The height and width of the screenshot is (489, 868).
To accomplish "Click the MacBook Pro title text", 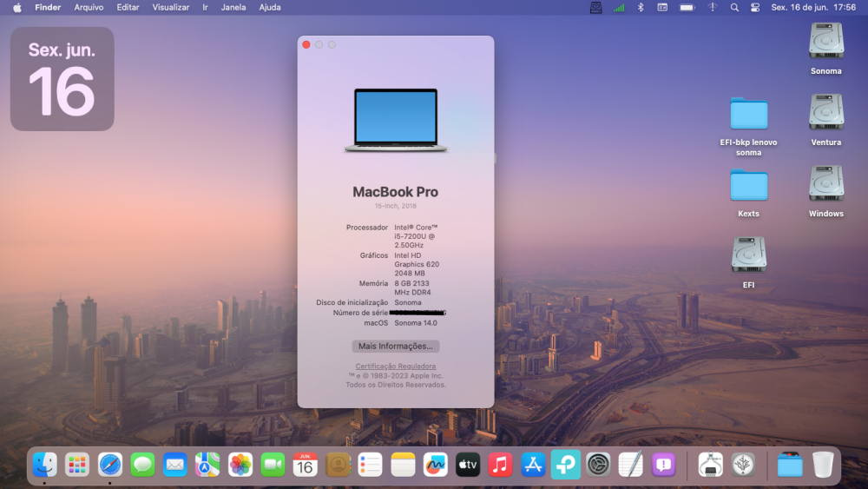I will pos(395,192).
